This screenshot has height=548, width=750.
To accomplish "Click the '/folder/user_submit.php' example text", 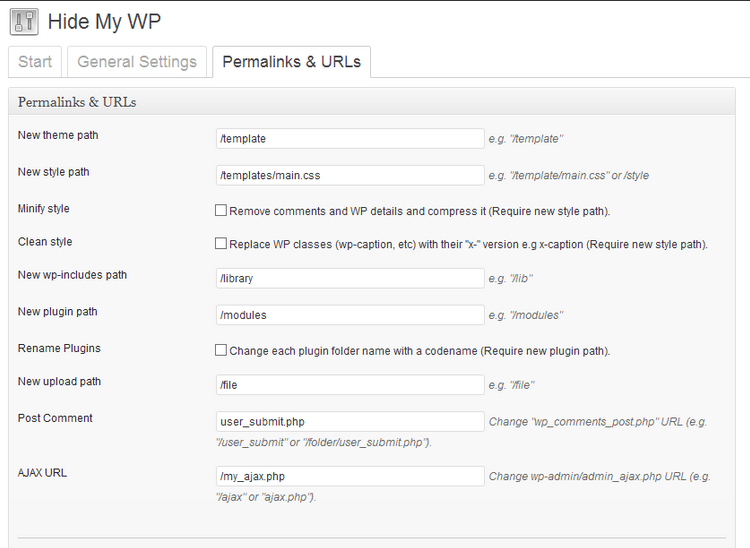I will pyautogui.click(x=367, y=442).
